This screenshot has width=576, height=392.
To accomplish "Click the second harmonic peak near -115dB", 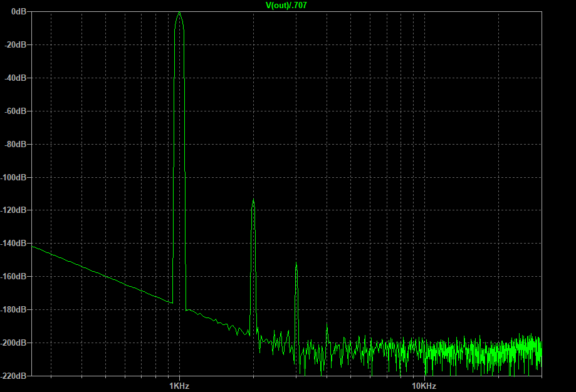I will [x=253, y=200].
